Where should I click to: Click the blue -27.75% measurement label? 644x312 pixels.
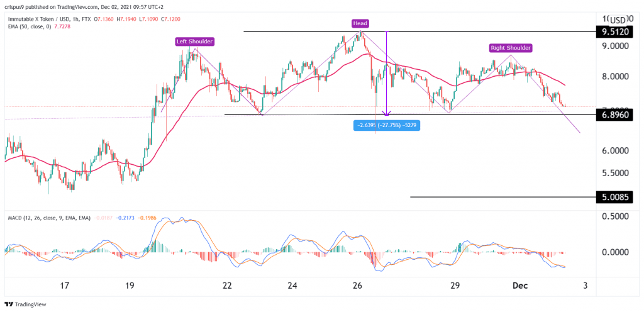[387, 126]
